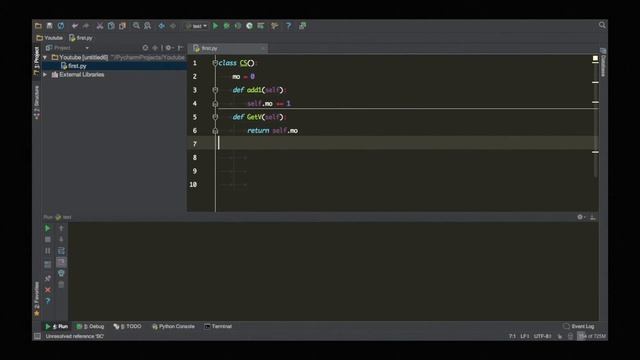This screenshot has height=360, width=640.
Task: Click the inspection status square atop the editor scrollbar
Action: click(595, 58)
